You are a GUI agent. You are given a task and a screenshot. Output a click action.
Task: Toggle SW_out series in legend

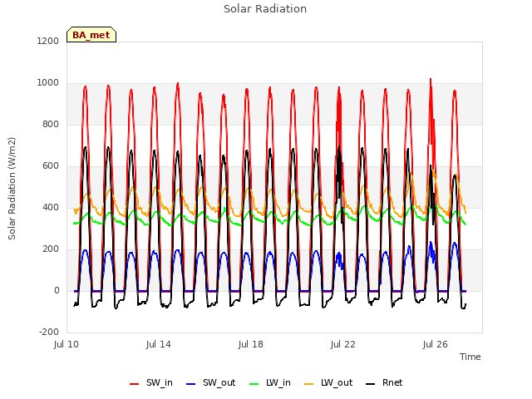(210, 383)
